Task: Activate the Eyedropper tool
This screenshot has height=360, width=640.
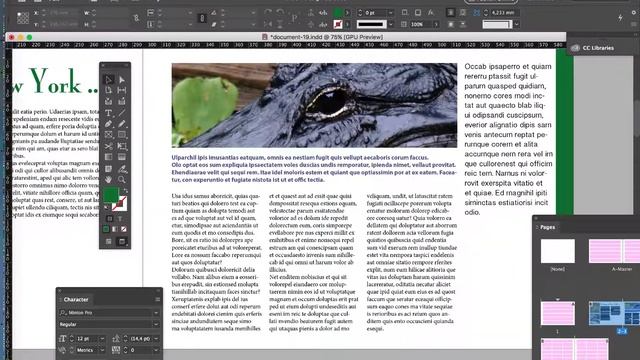Action: coord(122,169)
